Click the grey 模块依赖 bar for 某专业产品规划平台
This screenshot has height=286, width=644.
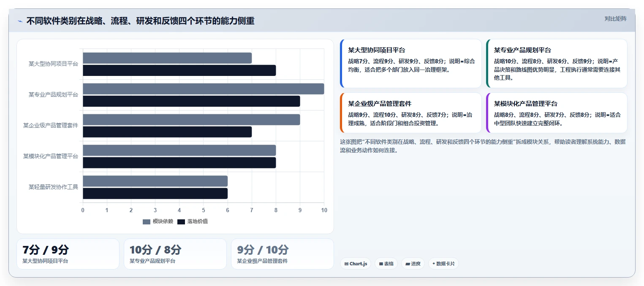(x=204, y=89)
